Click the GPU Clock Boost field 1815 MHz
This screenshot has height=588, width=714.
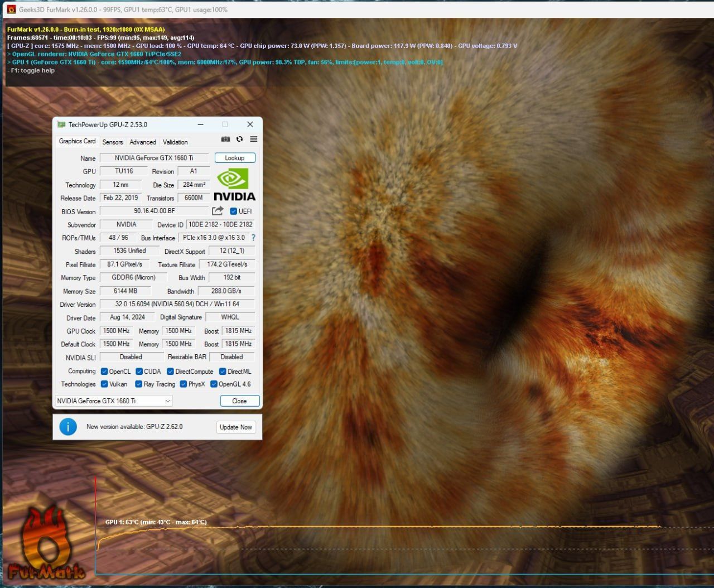[238, 331]
